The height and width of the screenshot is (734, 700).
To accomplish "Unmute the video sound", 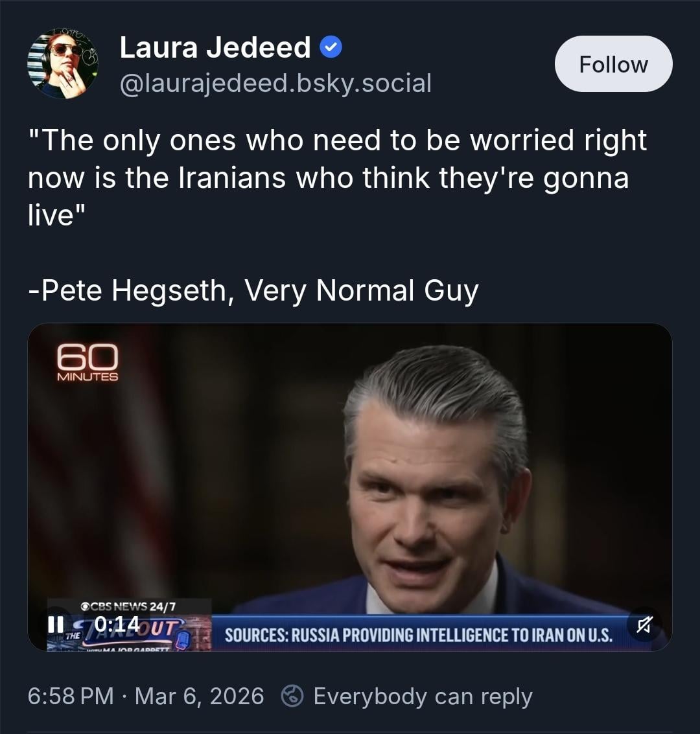I will [x=644, y=625].
